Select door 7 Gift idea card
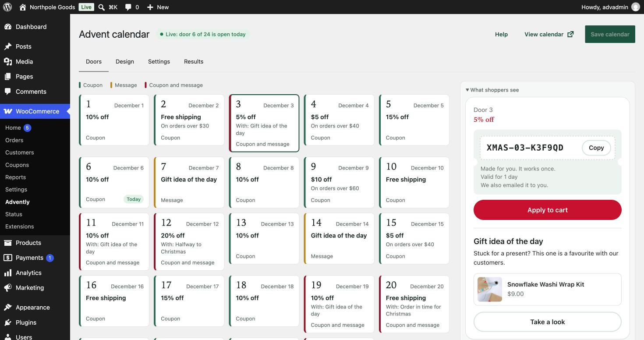This screenshot has width=644, height=340. [x=189, y=182]
